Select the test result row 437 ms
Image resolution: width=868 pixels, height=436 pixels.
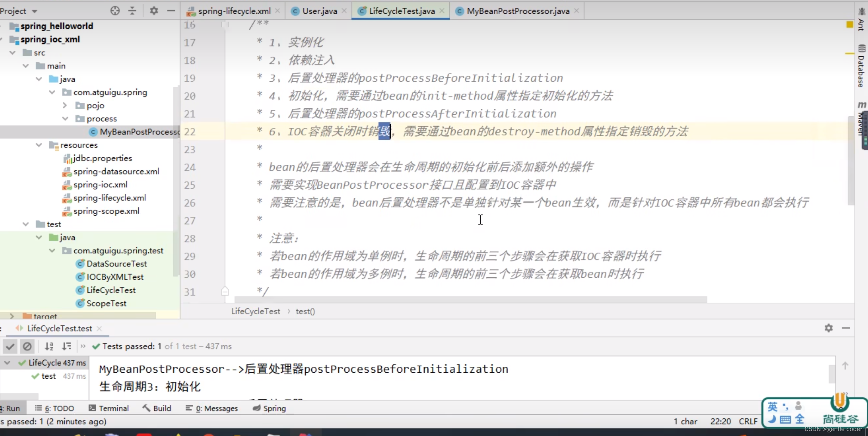click(59, 376)
